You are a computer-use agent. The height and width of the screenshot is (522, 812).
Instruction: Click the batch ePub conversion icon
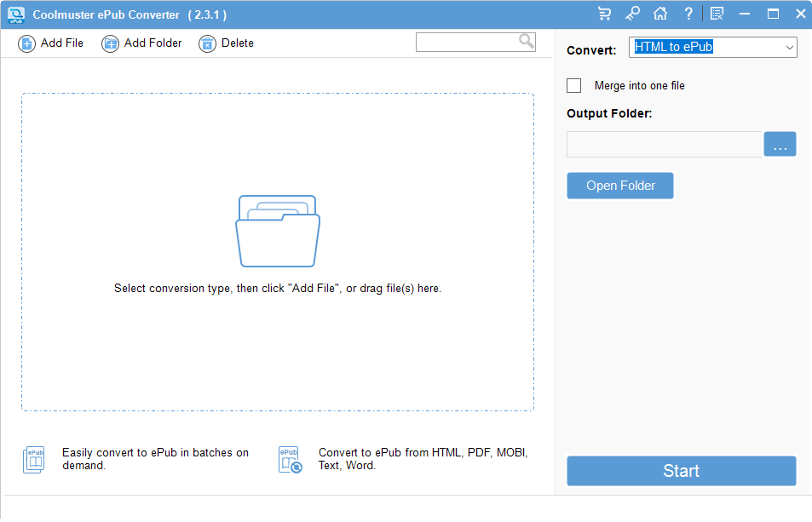click(x=33, y=460)
